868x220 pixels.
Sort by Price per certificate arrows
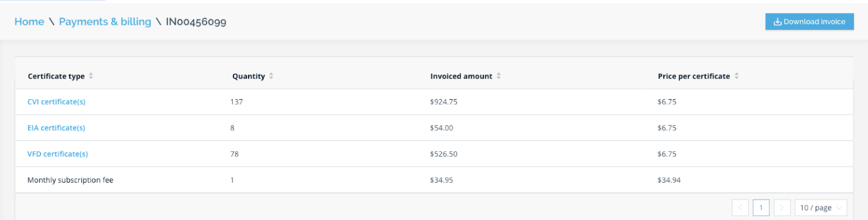click(736, 76)
